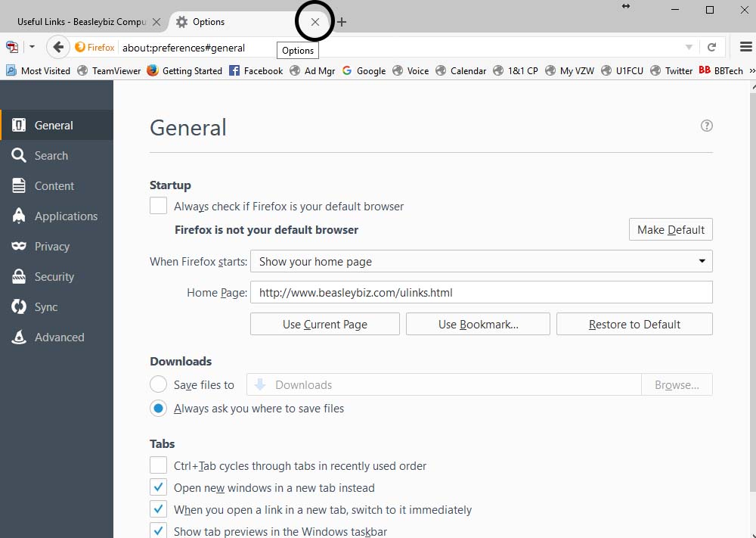
Task: Expand the bookmarks toolbar overflow chevron
Action: [x=751, y=70]
